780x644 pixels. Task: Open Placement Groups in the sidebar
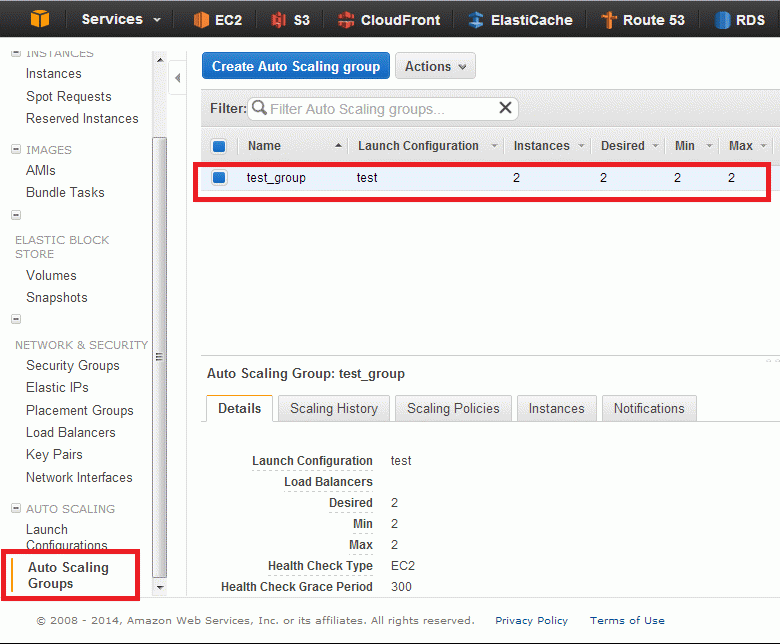tap(80, 410)
